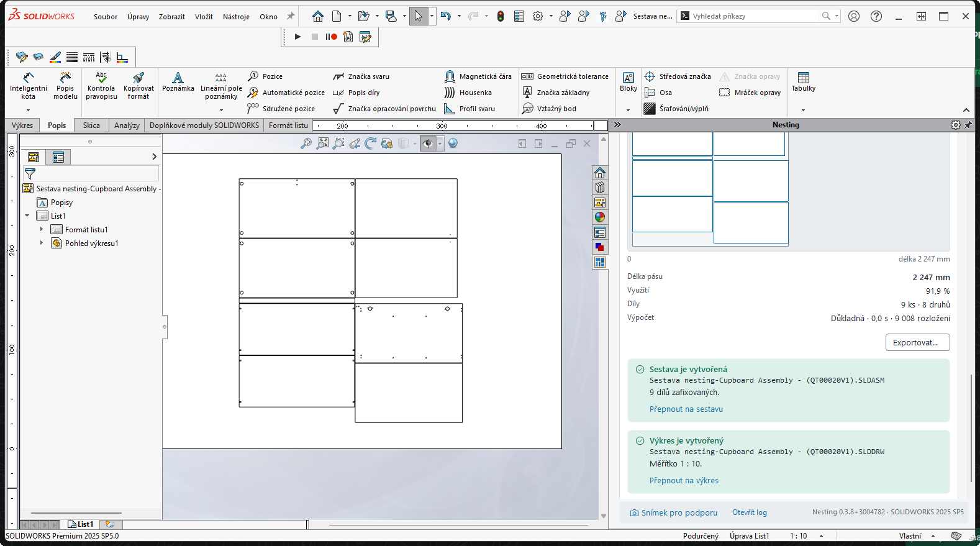The image size is (980, 546).
Task: Activate Kopírovat formát tool
Action: (x=138, y=86)
